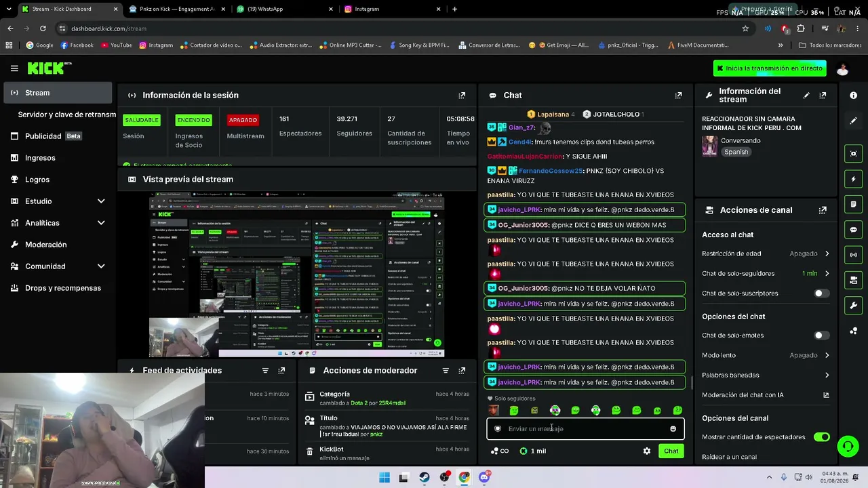Open the Windows Start menu
This screenshot has width=868, height=488.
(x=384, y=477)
